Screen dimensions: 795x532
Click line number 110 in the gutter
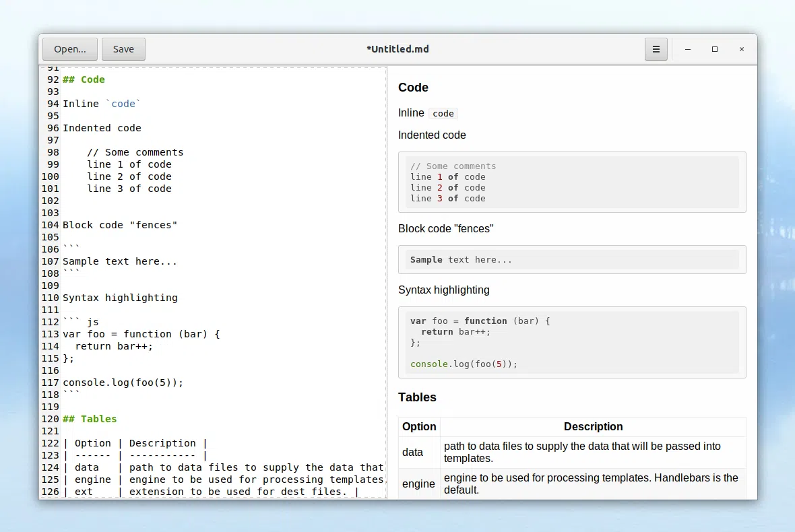click(x=51, y=298)
